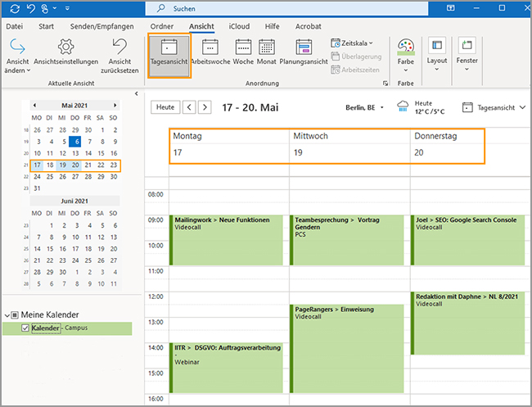Open the Farbe color palette menu
532x407 pixels.
(406, 56)
